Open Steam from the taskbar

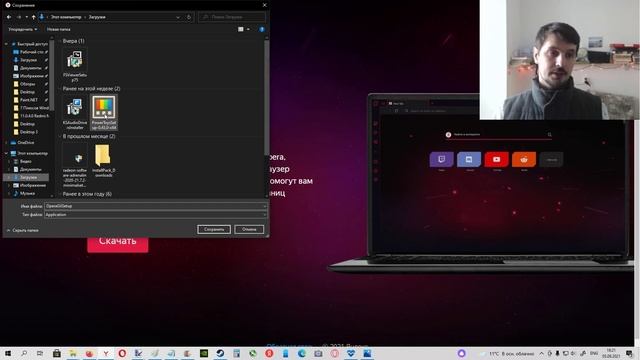[x=220, y=353]
